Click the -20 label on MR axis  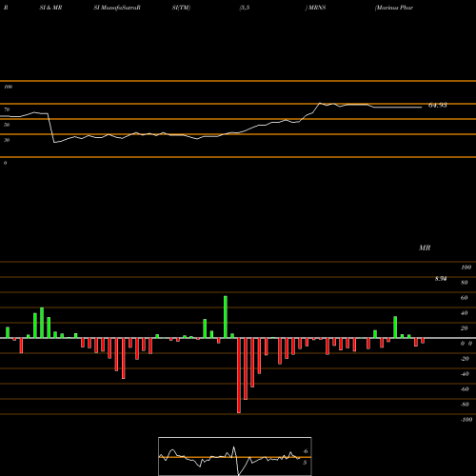click(x=465, y=359)
